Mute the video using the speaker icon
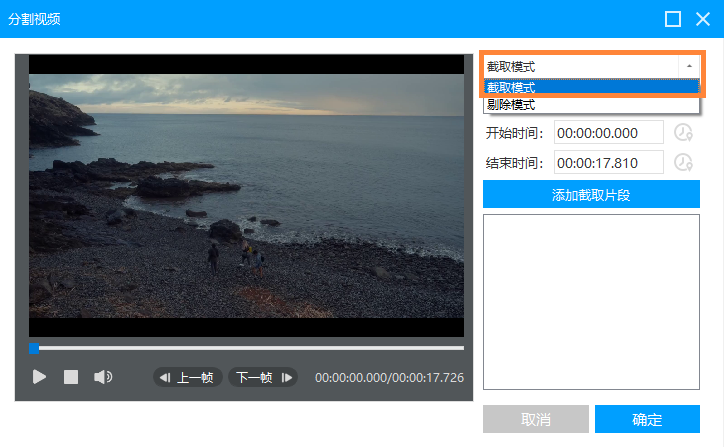This screenshot has height=447, width=724. (x=102, y=377)
